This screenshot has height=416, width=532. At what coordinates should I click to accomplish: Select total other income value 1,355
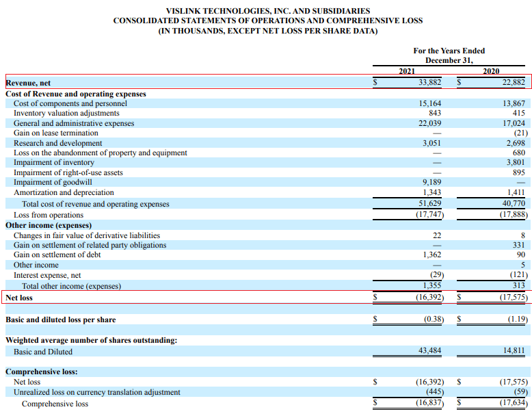point(431,285)
